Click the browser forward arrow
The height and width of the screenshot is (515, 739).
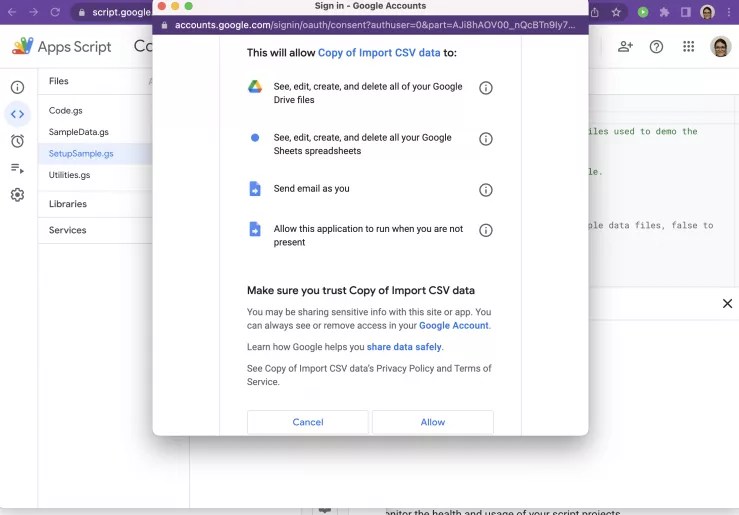[x=33, y=12]
